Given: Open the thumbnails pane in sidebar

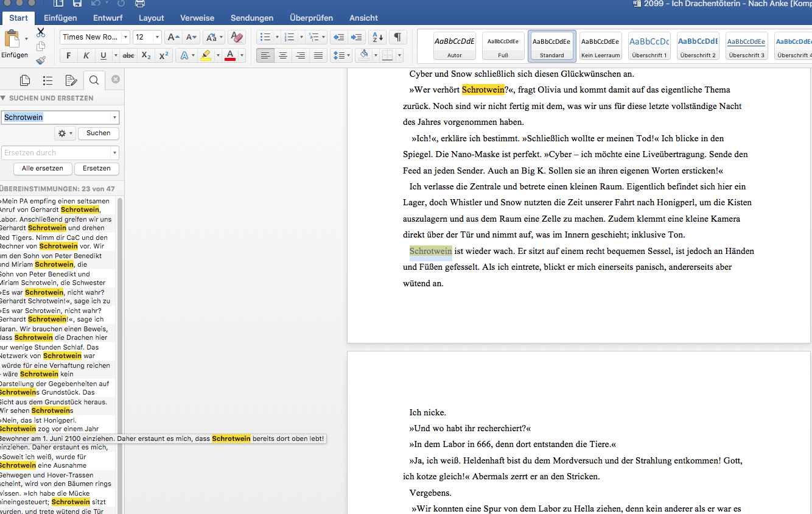Looking at the screenshot, I should (25, 80).
